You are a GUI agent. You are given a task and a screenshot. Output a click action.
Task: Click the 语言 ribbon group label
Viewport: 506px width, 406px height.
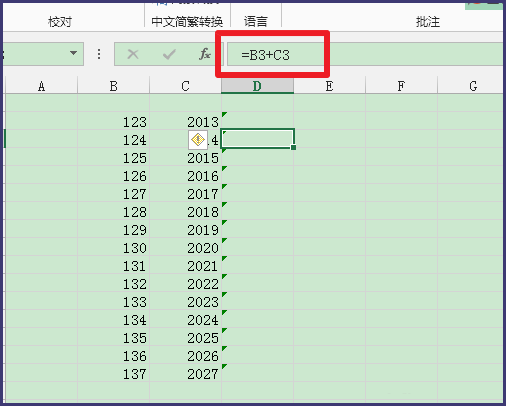(x=256, y=22)
